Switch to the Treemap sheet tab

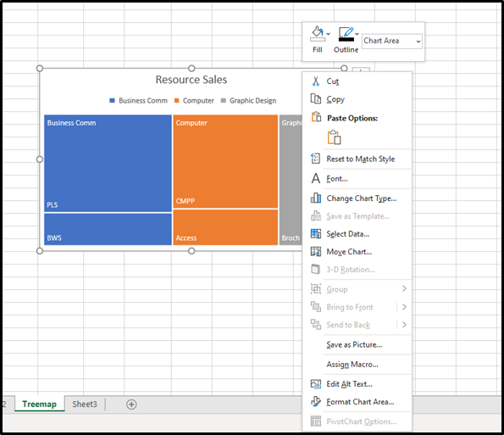click(40, 404)
